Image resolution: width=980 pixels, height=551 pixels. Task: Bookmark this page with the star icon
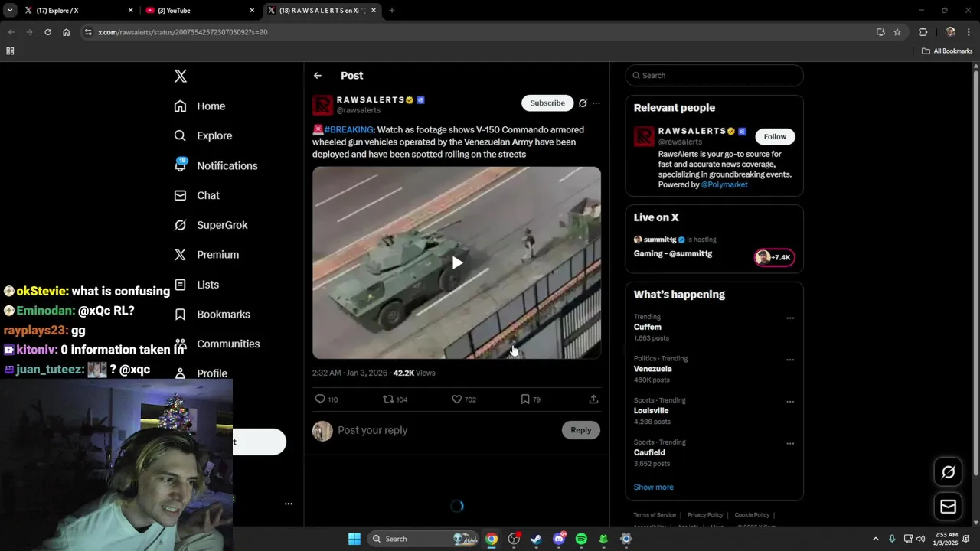(897, 32)
